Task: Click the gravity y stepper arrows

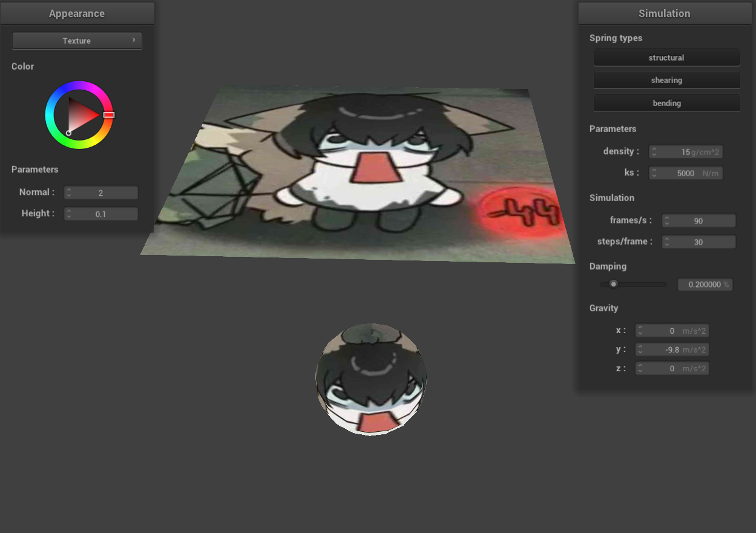Action: (640, 349)
